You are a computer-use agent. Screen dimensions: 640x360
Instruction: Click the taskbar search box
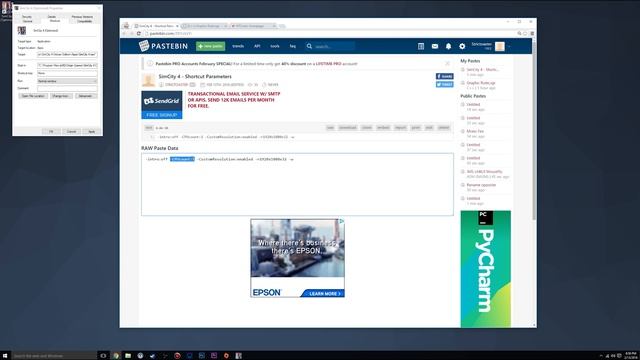click(54, 356)
